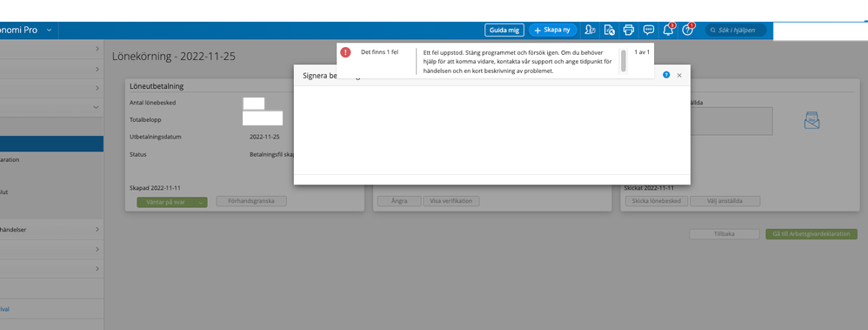Click the Visa verifikation button

click(x=451, y=201)
